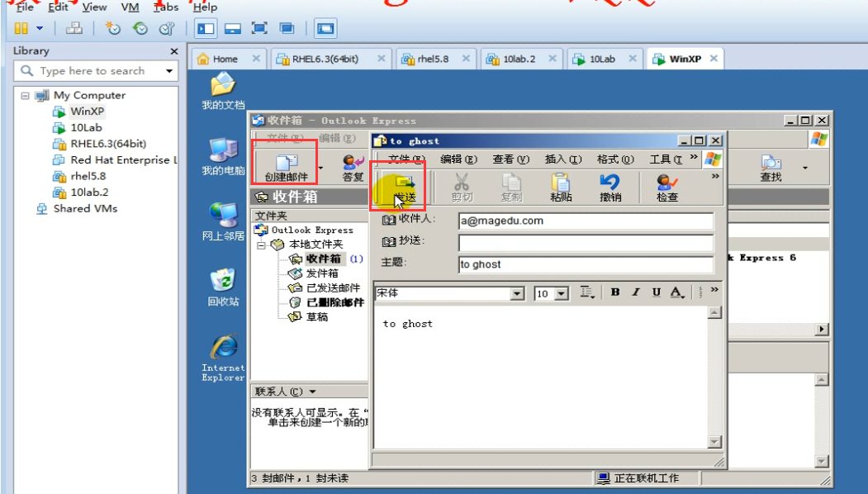Toggle the thumbnail bar icon in VMware toolbar
868x494 pixels.
click(233, 28)
